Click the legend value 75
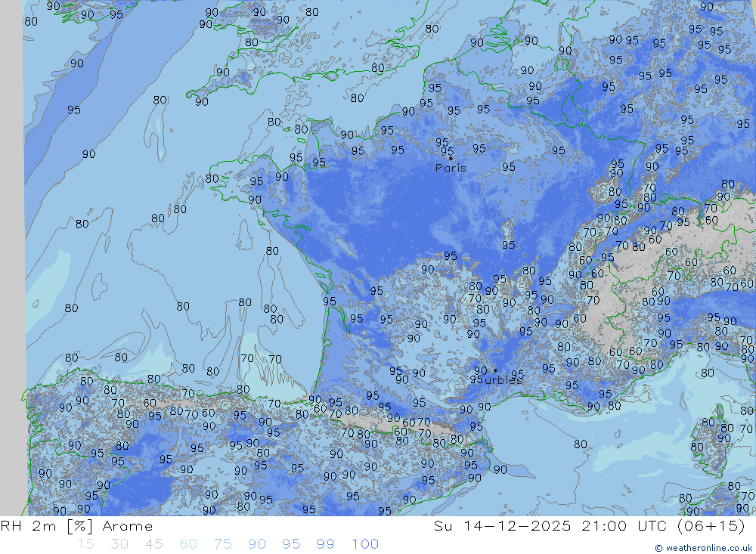This screenshot has height=554, width=756. (223, 544)
